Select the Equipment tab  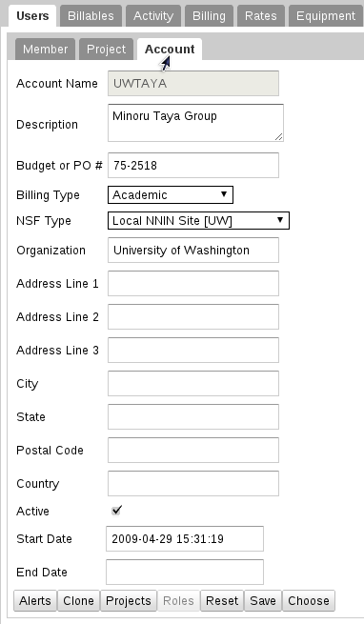[326, 16]
